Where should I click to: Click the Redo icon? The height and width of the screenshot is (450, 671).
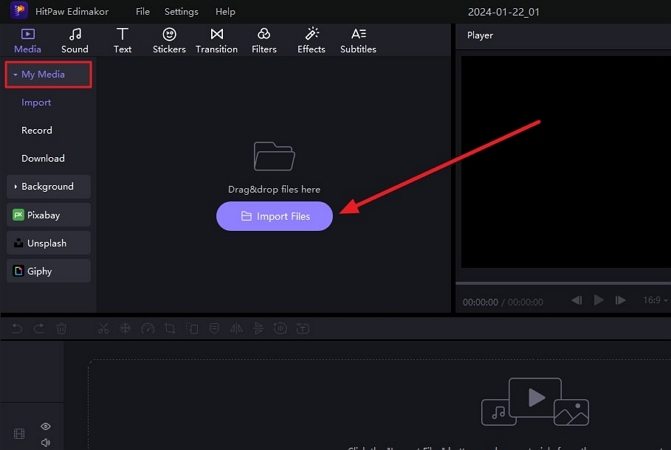point(39,329)
